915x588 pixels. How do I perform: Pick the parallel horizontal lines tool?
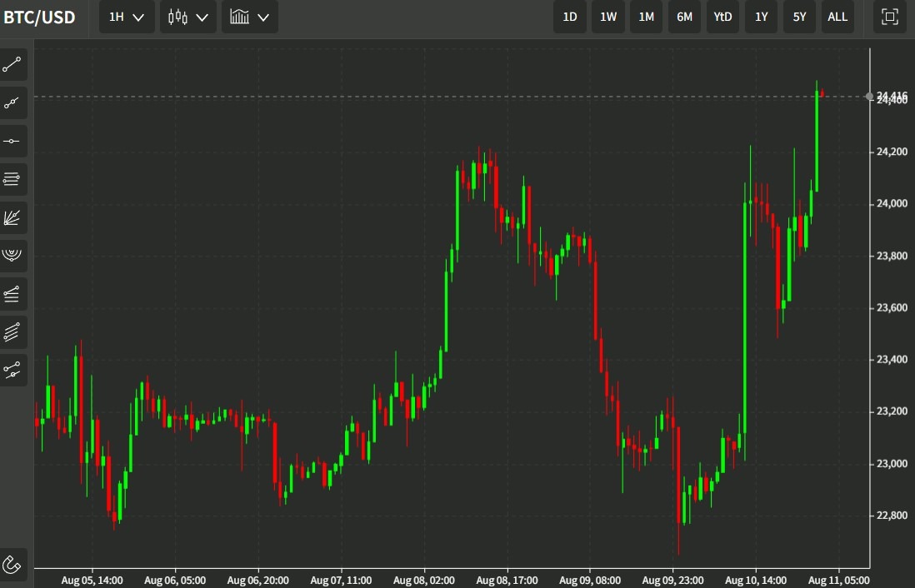tap(13, 179)
